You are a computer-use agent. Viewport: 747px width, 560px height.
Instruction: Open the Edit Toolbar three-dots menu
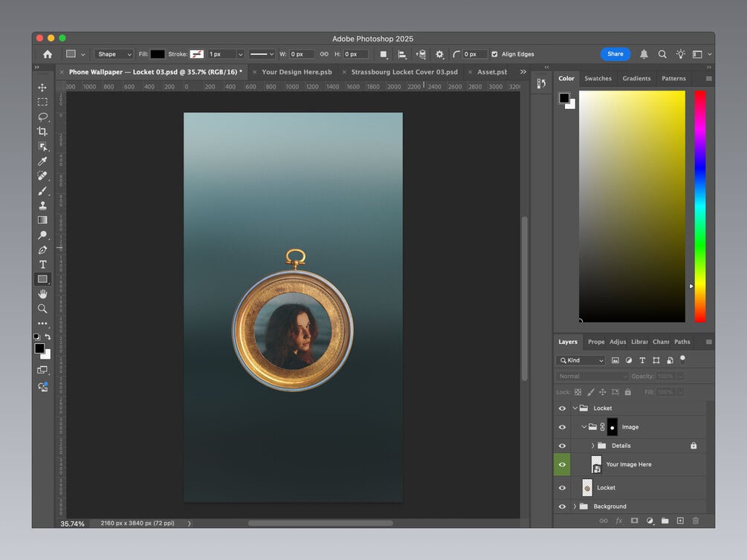[42, 323]
